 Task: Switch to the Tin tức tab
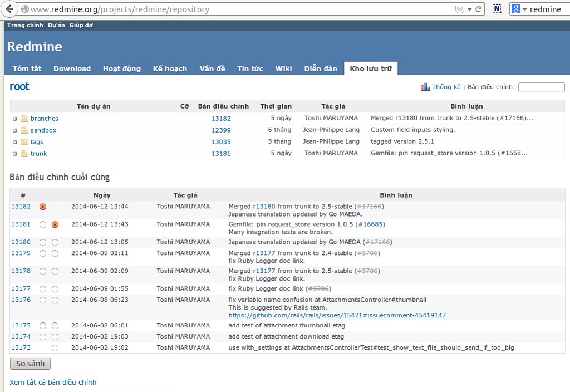250,68
